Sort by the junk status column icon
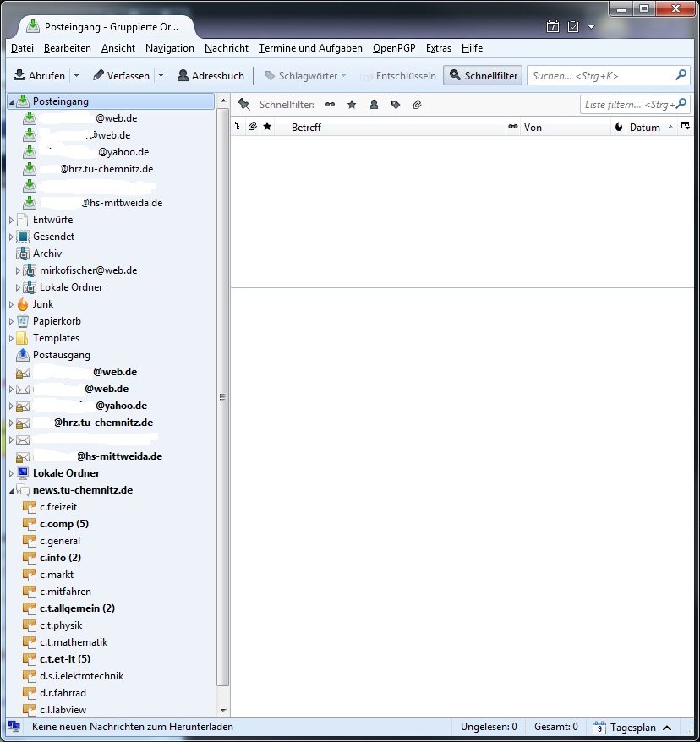 coord(619,128)
